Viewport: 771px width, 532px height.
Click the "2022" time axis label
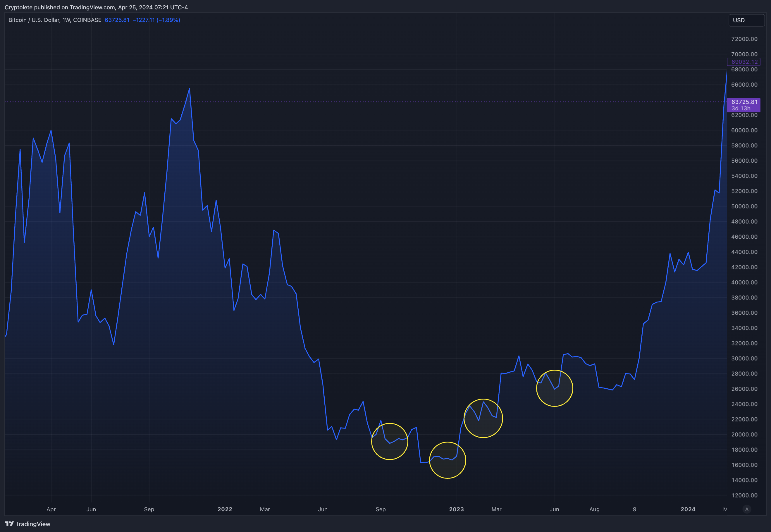tap(225, 509)
